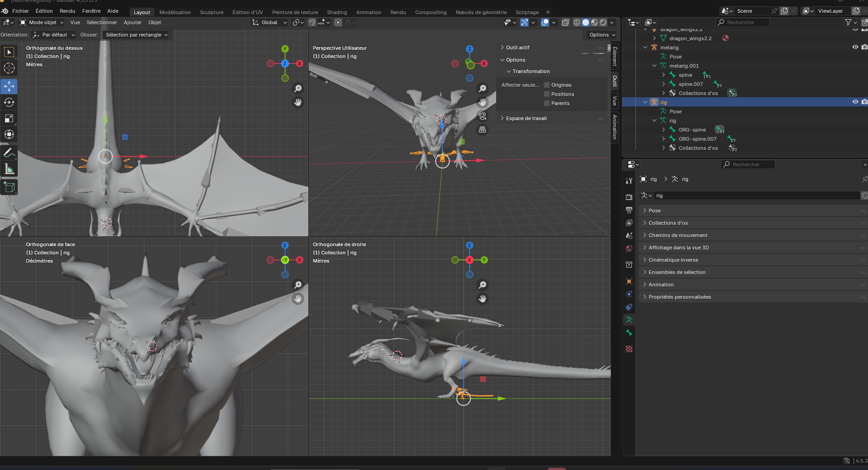
Task: Expand the ORG-spine tree item
Action: click(x=663, y=130)
